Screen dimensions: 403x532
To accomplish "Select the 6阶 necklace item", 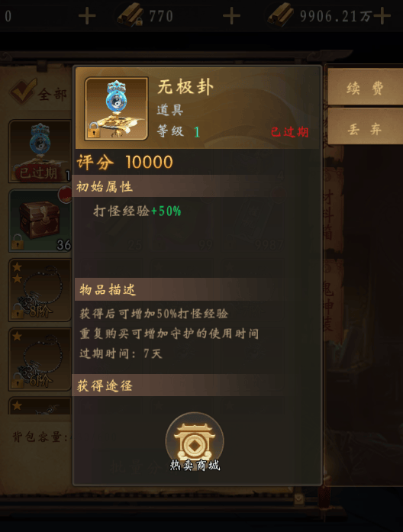I will point(40,360).
